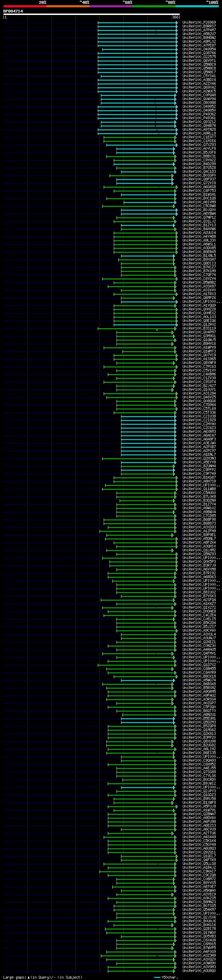Click the UniRef100_A3EJW0 label
Screen dimensions: 222x980
[199, 443]
